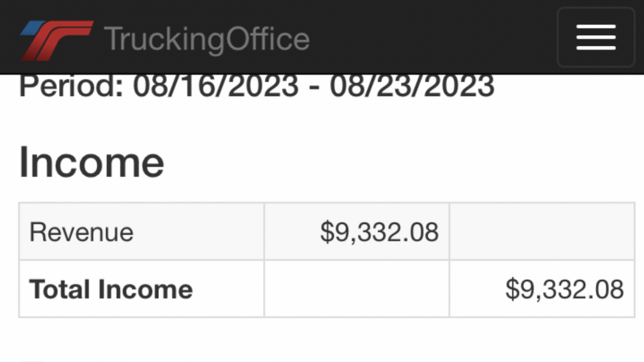The height and width of the screenshot is (362, 644).
Task: Click the dash between the period dates
Action: [314, 88]
